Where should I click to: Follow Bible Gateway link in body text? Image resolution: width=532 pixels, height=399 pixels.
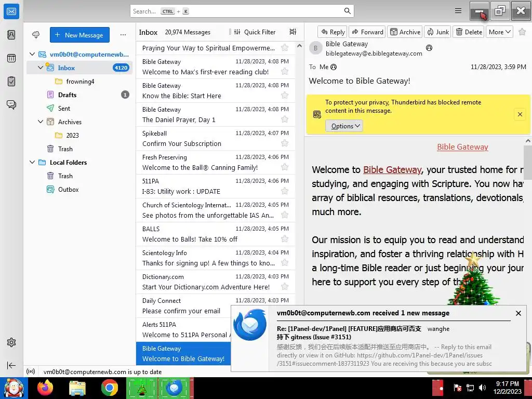click(392, 170)
